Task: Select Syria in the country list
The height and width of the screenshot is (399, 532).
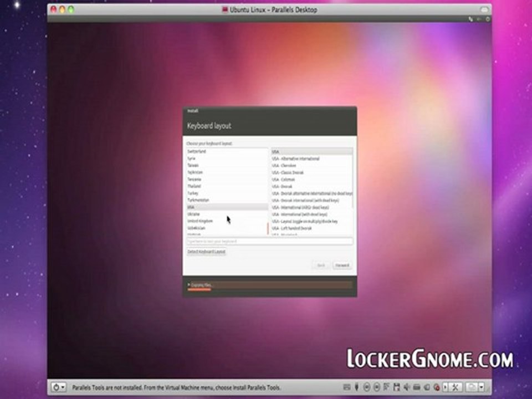Action: pos(227,158)
